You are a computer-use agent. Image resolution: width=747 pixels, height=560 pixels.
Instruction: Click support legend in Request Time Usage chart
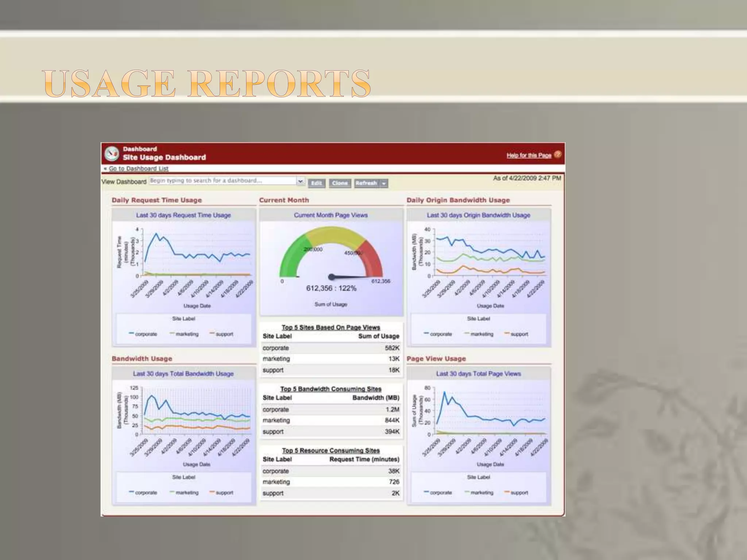click(221, 334)
